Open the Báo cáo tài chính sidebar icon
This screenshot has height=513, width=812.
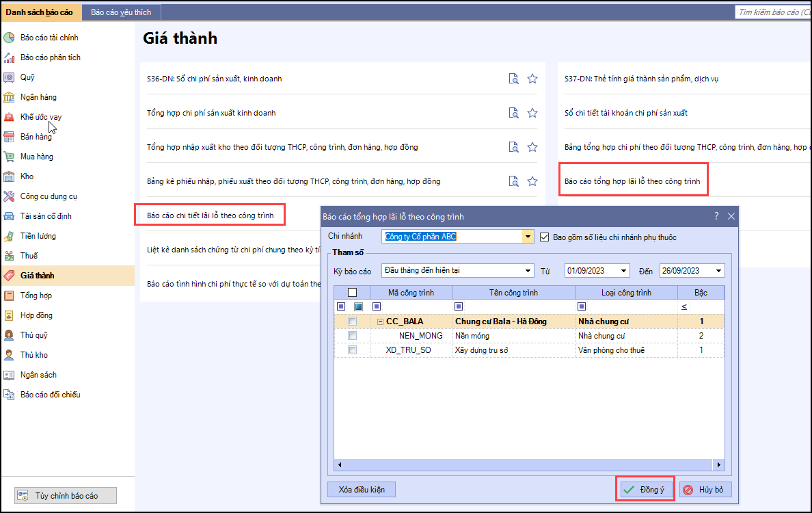tap(9, 38)
